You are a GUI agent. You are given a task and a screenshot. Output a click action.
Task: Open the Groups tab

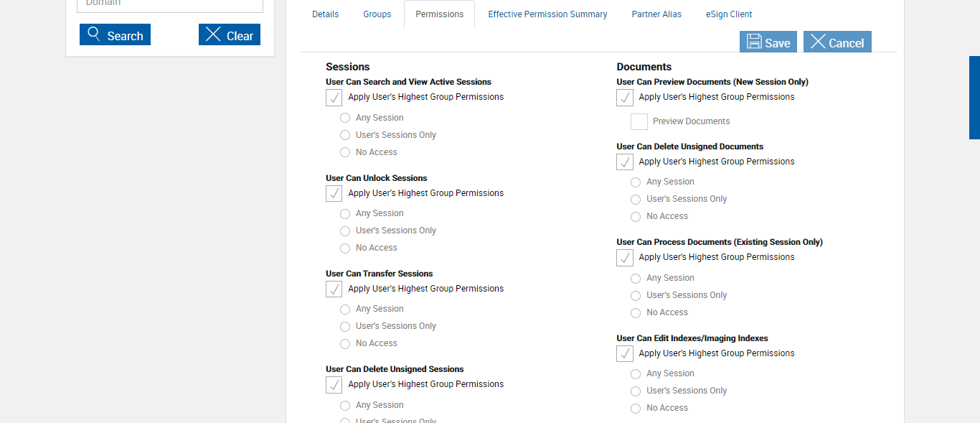[x=377, y=14]
